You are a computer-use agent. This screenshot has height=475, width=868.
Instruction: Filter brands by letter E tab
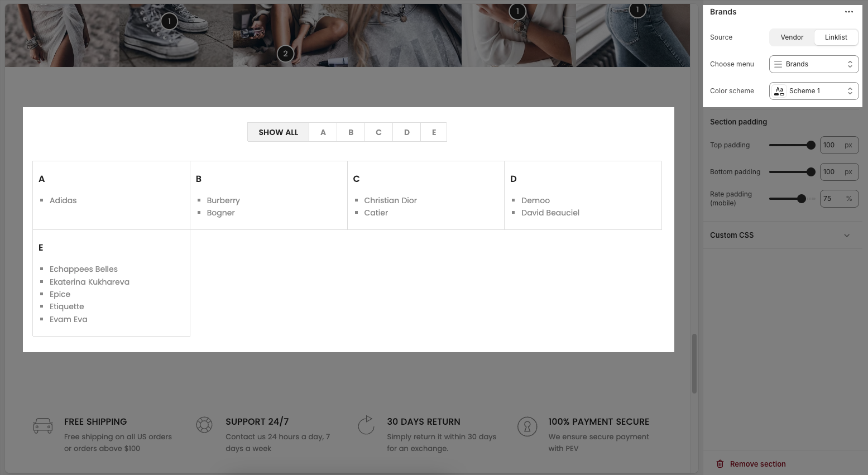click(434, 132)
